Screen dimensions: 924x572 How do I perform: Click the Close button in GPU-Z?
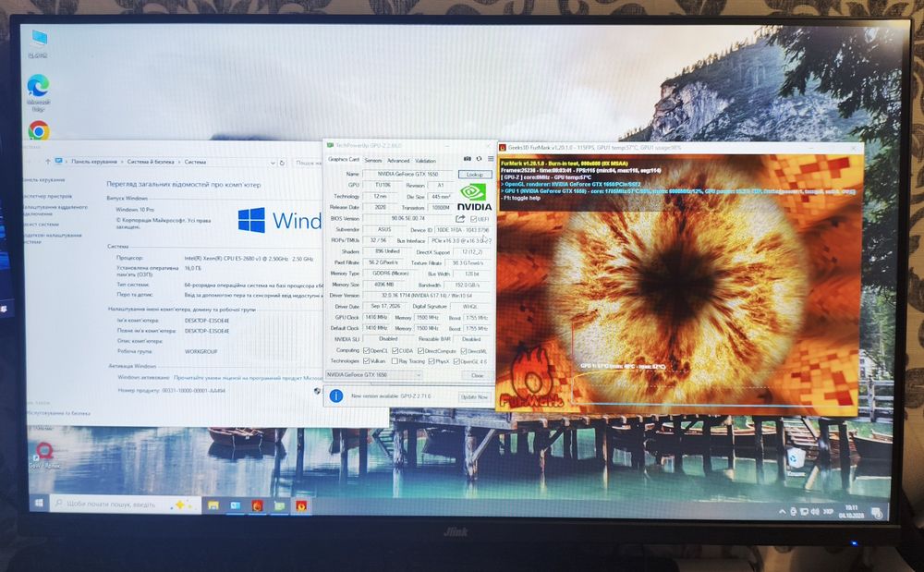coord(477,375)
